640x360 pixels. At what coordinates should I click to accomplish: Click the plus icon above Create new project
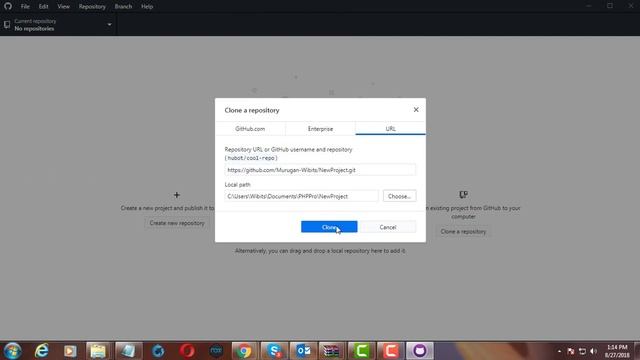click(x=177, y=195)
